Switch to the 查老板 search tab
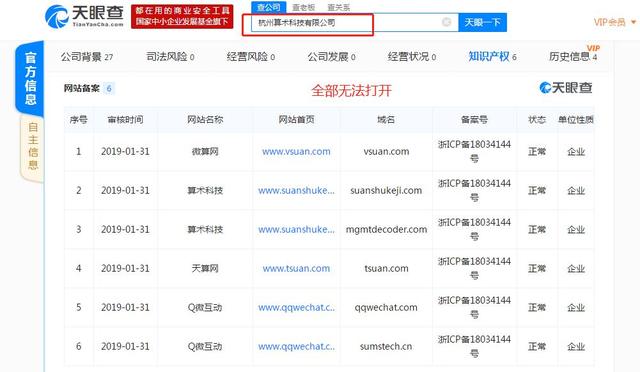The width and height of the screenshot is (640, 372). click(x=304, y=7)
